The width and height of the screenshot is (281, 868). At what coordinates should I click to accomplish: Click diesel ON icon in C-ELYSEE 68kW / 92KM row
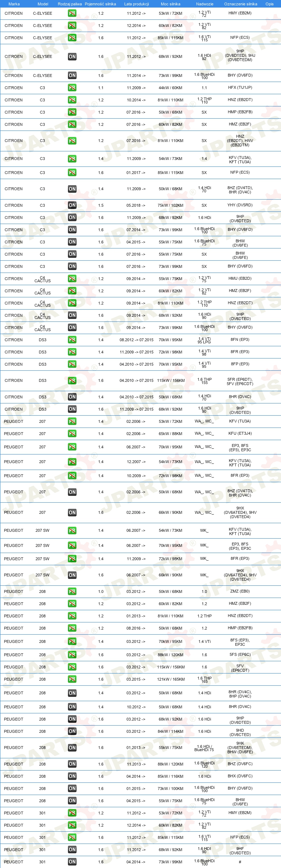pyautogui.click(x=72, y=56)
